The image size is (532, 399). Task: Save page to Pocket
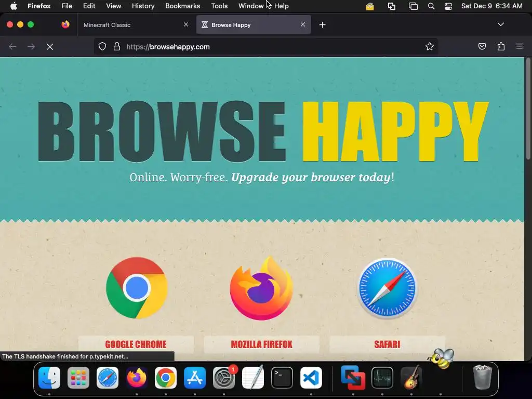pyautogui.click(x=482, y=46)
